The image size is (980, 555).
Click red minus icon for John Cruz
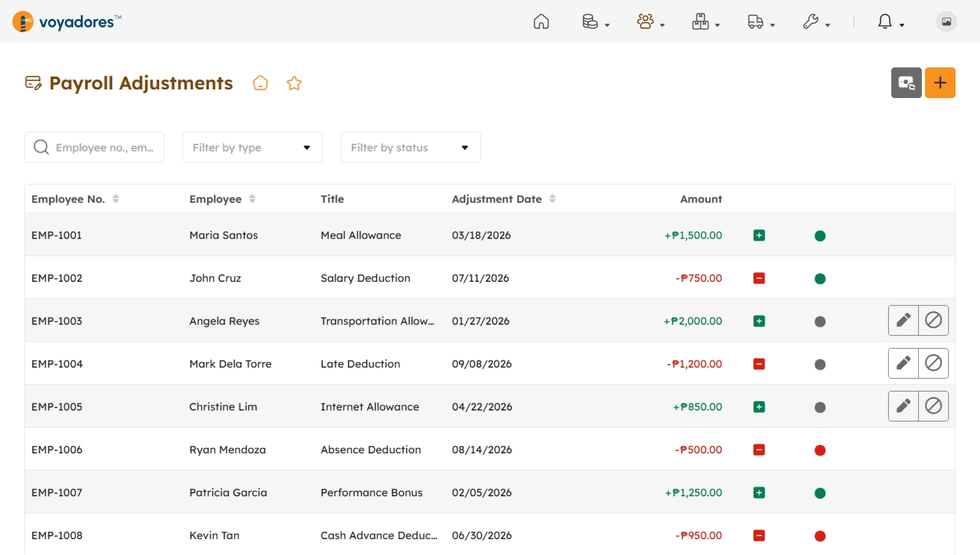coord(759,278)
